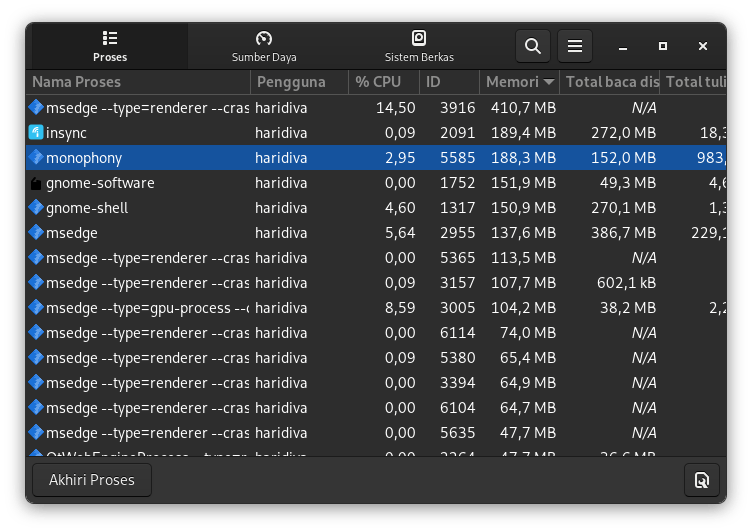Click the monophony process icon

click(x=37, y=157)
